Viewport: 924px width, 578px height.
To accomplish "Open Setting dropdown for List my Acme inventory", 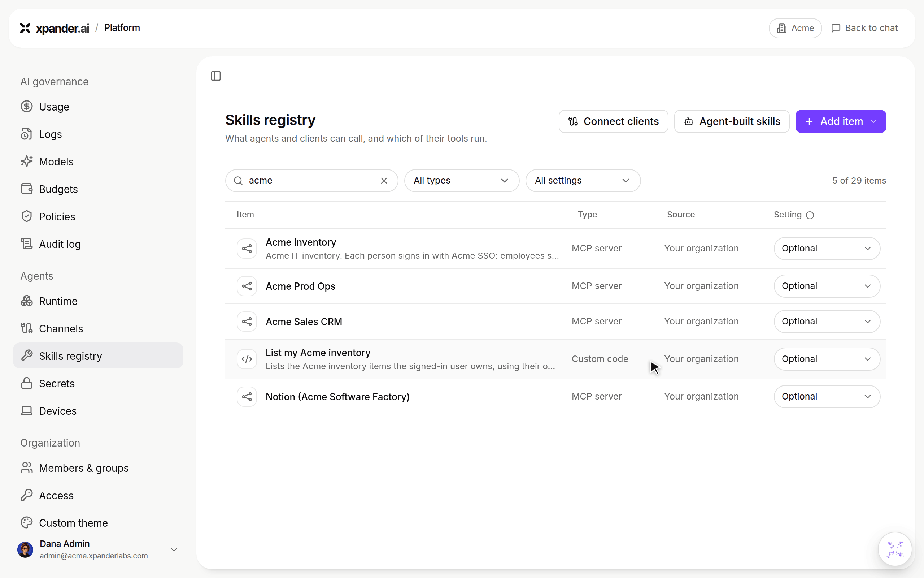I will pos(827,359).
